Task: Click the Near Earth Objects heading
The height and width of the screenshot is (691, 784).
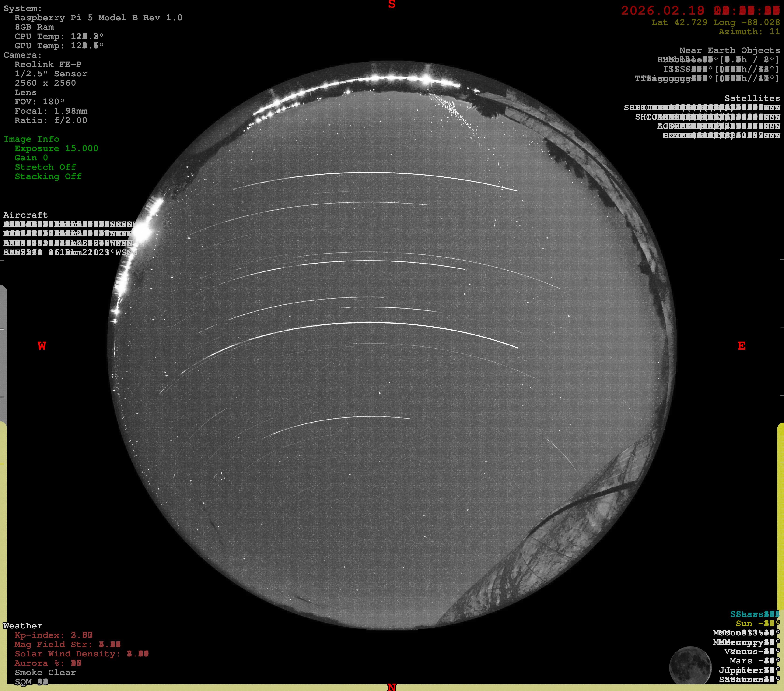Action: click(x=729, y=50)
